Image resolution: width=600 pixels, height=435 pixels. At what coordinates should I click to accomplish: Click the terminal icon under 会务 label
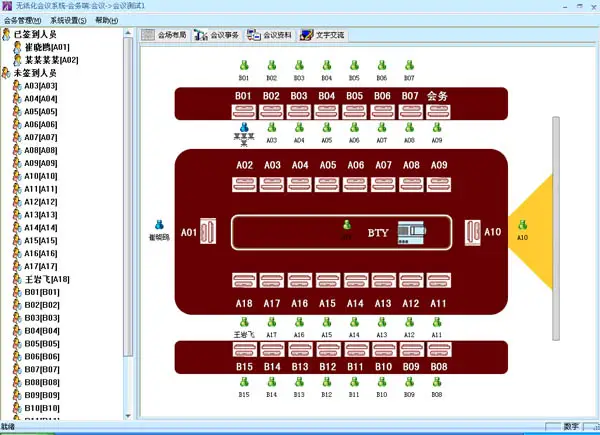click(x=439, y=112)
